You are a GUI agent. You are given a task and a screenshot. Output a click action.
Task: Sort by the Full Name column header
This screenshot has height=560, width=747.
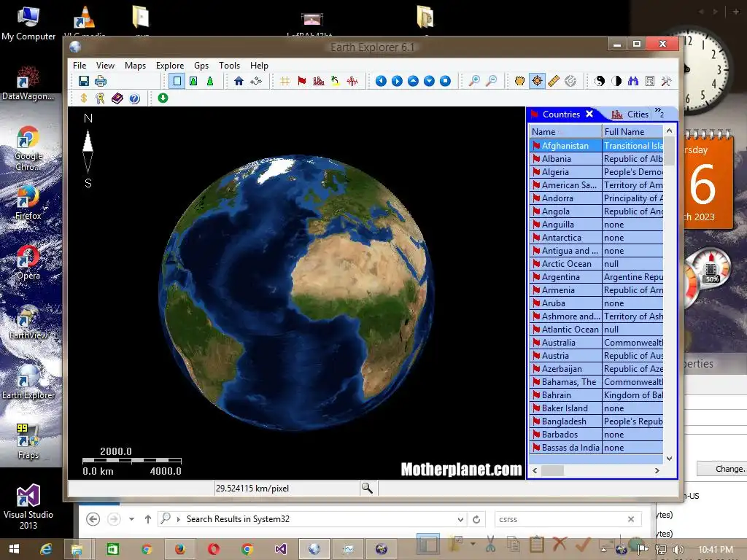click(632, 131)
